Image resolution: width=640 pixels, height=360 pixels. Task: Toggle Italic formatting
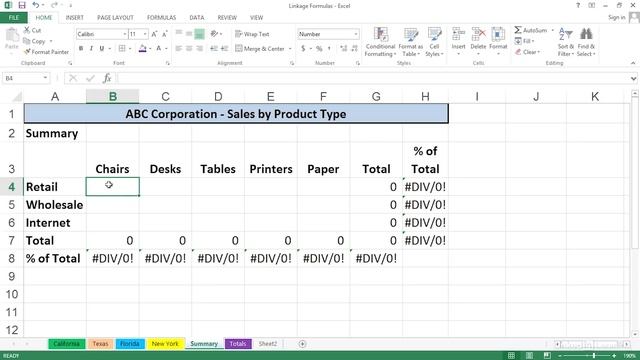[x=91, y=49]
